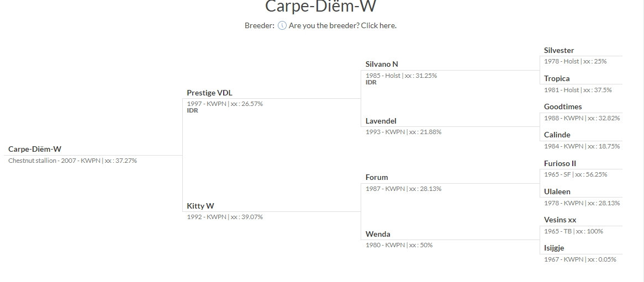Open the Kitty W horse entry
Image resolution: width=644 pixels, height=282 pixels.
pos(200,206)
